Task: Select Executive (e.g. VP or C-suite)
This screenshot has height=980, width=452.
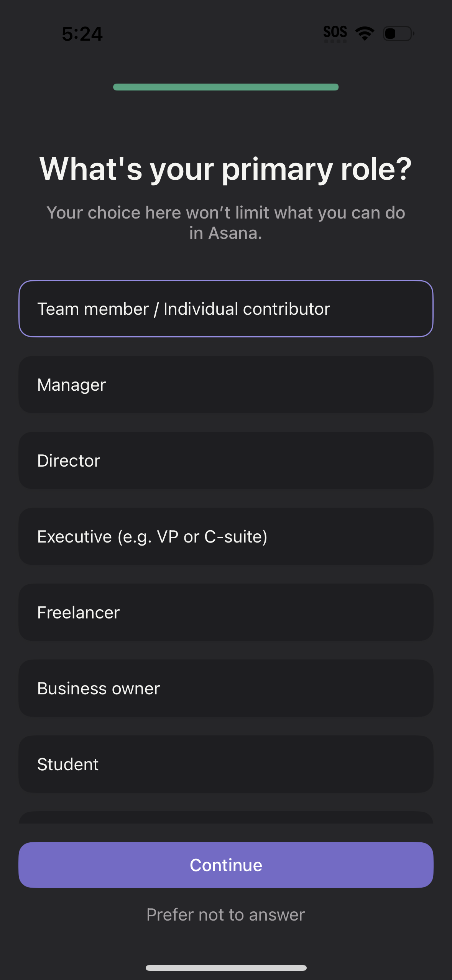Action: 226,536
